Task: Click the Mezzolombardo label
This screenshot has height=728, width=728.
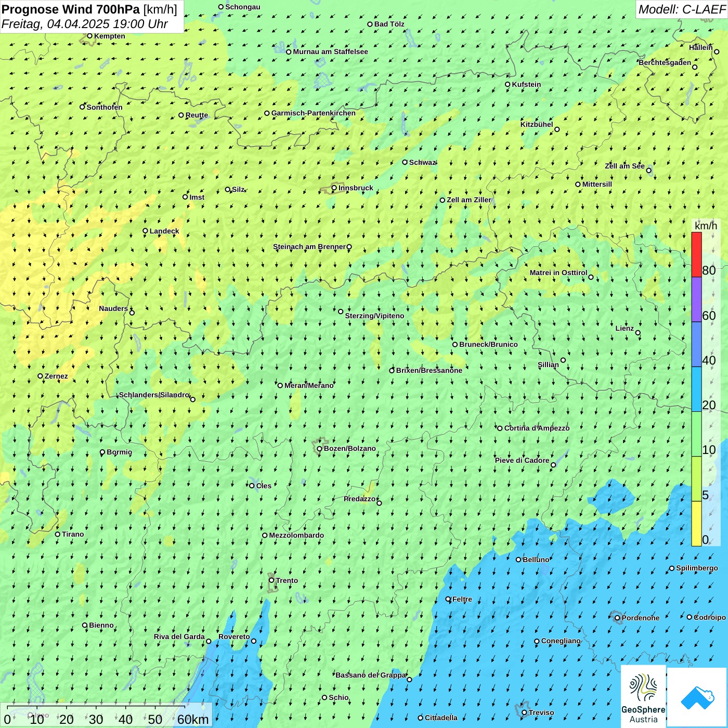Action: pyautogui.click(x=296, y=535)
